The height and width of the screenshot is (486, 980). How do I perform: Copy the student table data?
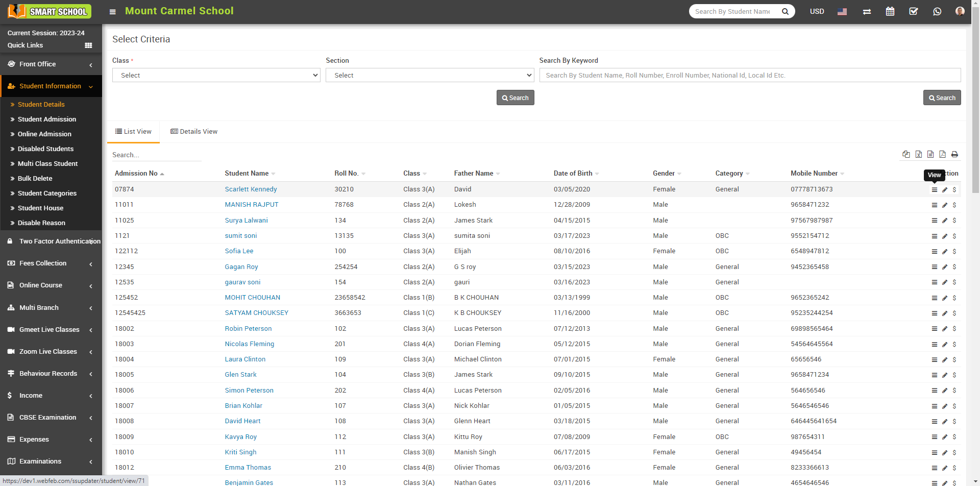[x=906, y=154]
